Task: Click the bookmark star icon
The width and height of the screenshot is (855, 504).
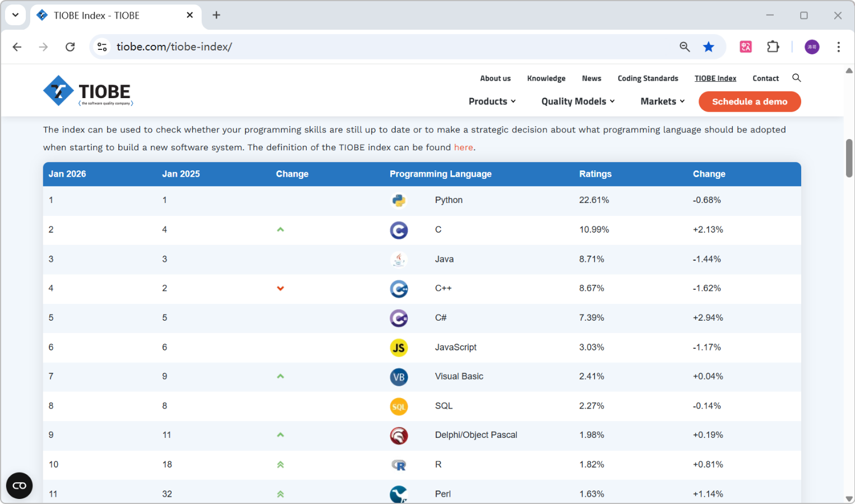Action: 709,47
